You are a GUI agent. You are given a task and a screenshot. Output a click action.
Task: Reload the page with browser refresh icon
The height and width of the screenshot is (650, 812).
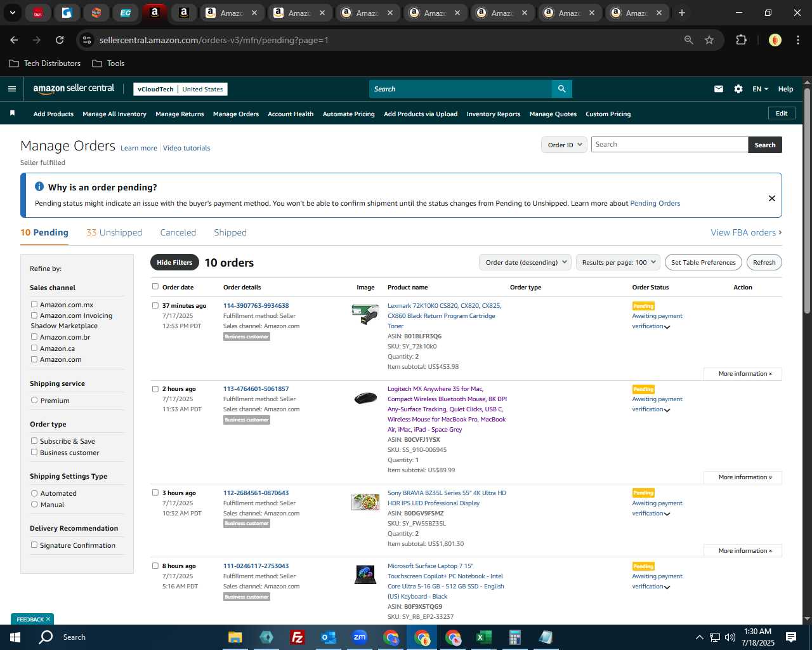60,40
